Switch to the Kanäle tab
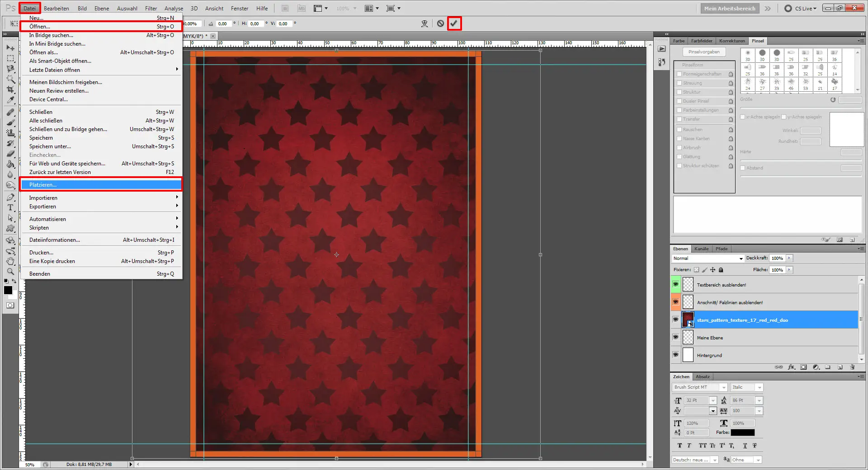 click(701, 249)
